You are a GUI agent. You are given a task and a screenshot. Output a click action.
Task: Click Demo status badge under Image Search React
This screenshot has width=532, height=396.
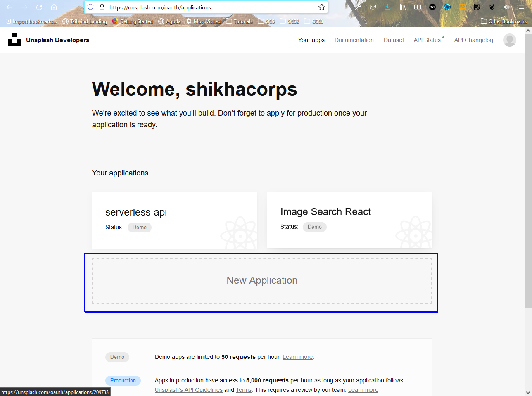pyautogui.click(x=315, y=227)
